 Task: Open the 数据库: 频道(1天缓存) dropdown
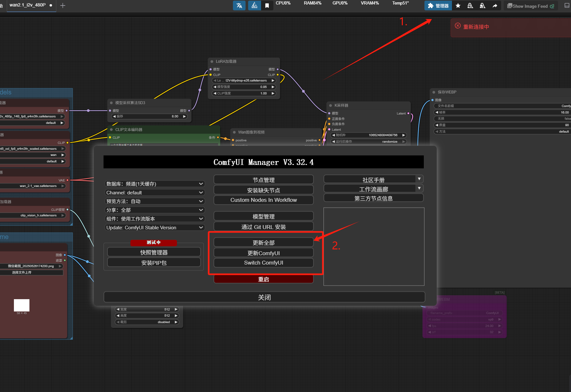coord(155,184)
